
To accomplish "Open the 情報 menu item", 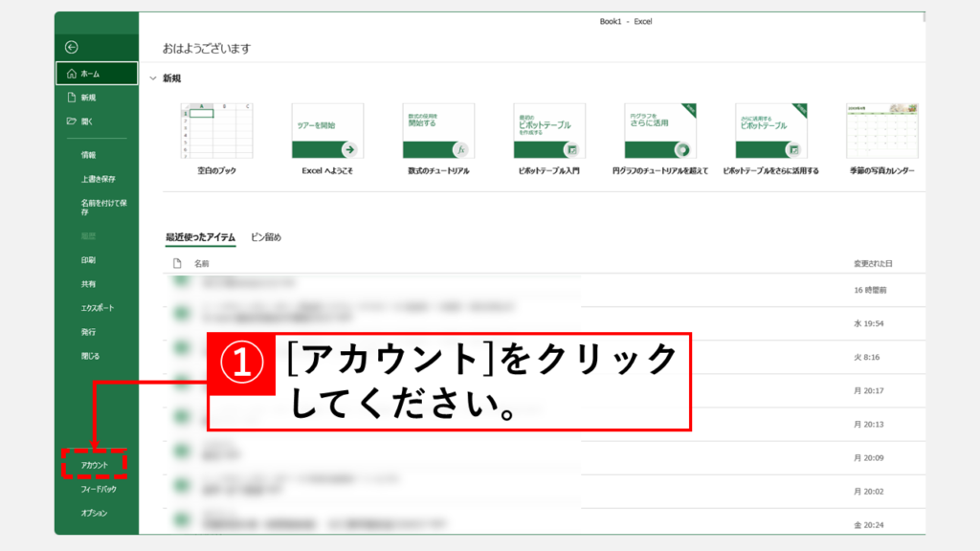I will coord(88,155).
